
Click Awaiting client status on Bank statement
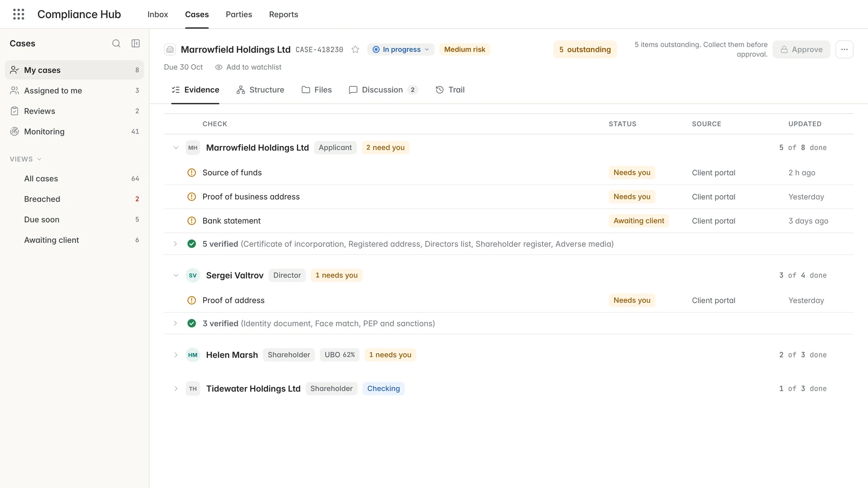(639, 221)
